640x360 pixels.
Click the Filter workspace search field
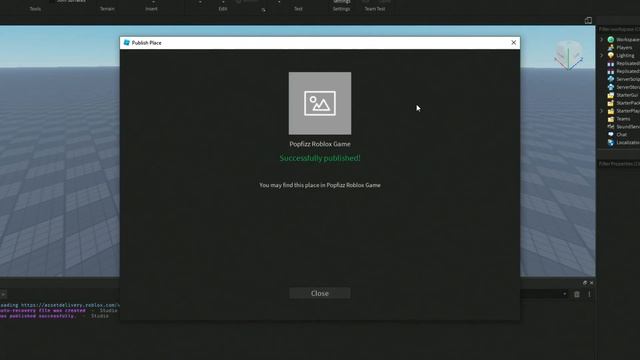tap(619, 29)
